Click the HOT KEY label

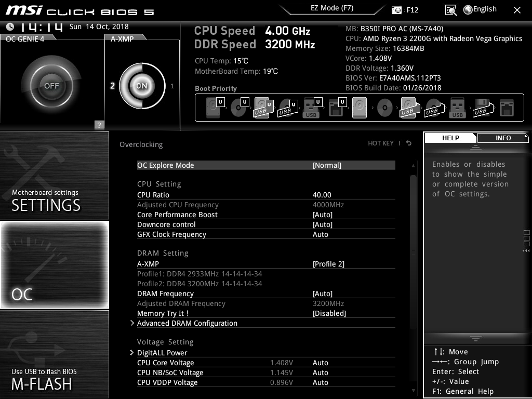click(381, 143)
